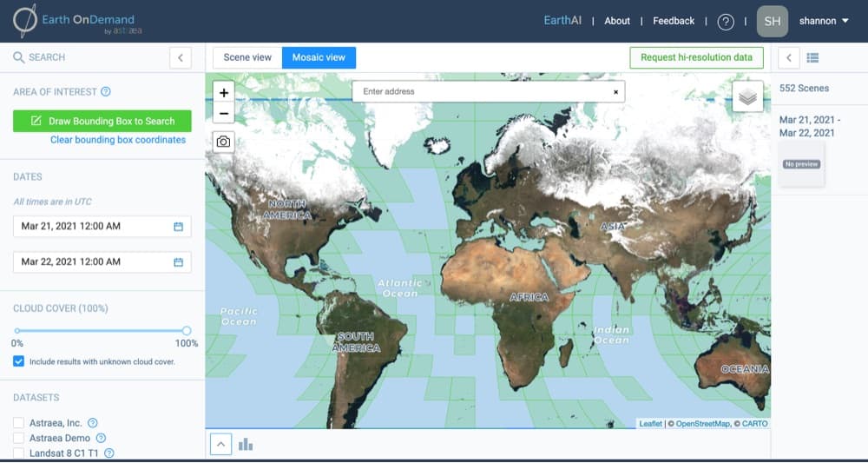Take a map snapshot with camera icon
Screen dimensions: 868x463
(x=224, y=142)
